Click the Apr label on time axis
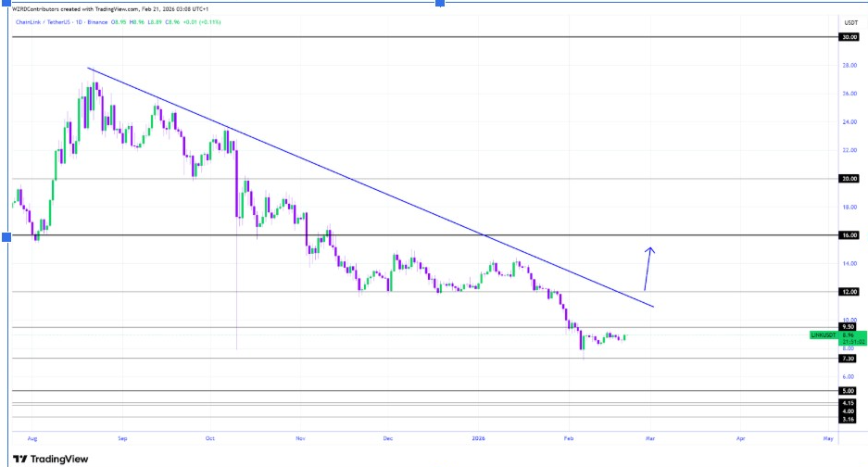868x467 pixels. pos(740,438)
